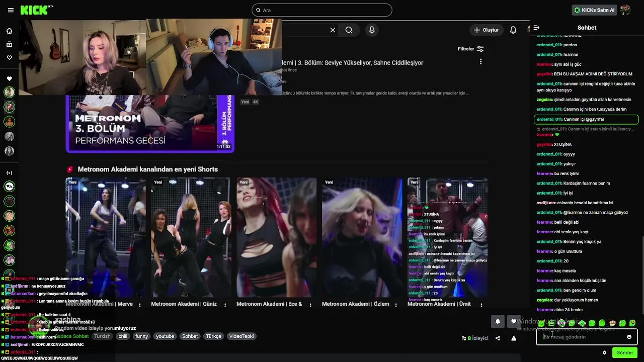The image size is (644, 362).
Task: Click the Gönder send button
Action: click(625, 353)
